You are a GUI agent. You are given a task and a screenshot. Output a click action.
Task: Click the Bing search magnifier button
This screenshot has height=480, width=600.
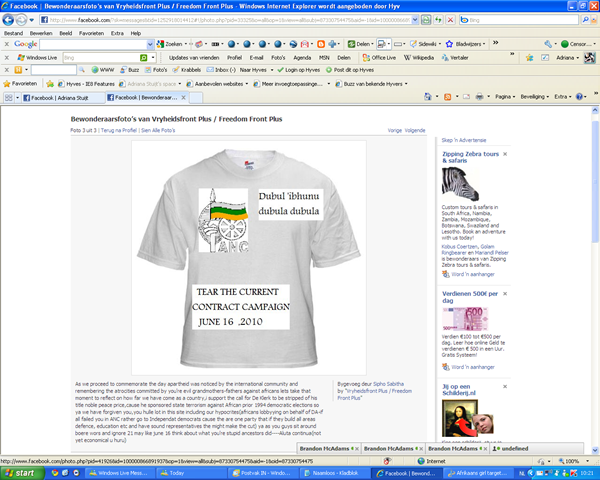tap(585, 20)
